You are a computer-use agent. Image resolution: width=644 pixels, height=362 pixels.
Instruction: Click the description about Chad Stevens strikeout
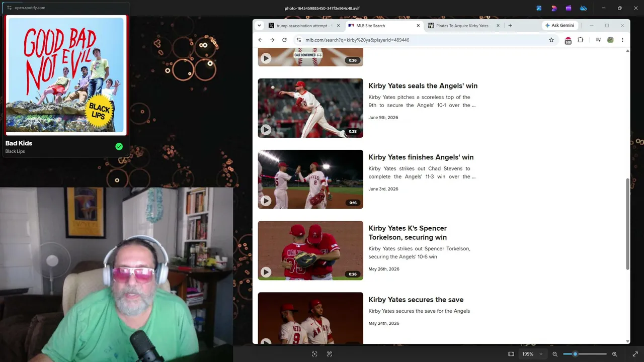click(x=422, y=172)
